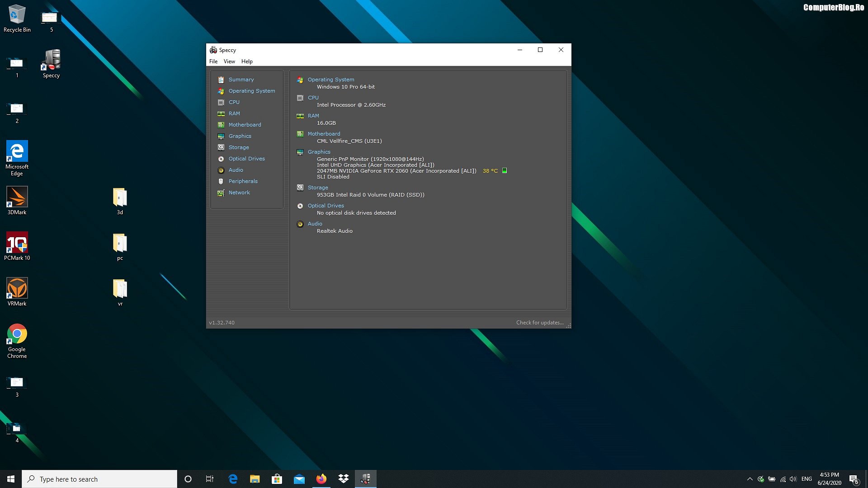
Task: Open the Graphics heading link in the summary
Action: [319, 152]
